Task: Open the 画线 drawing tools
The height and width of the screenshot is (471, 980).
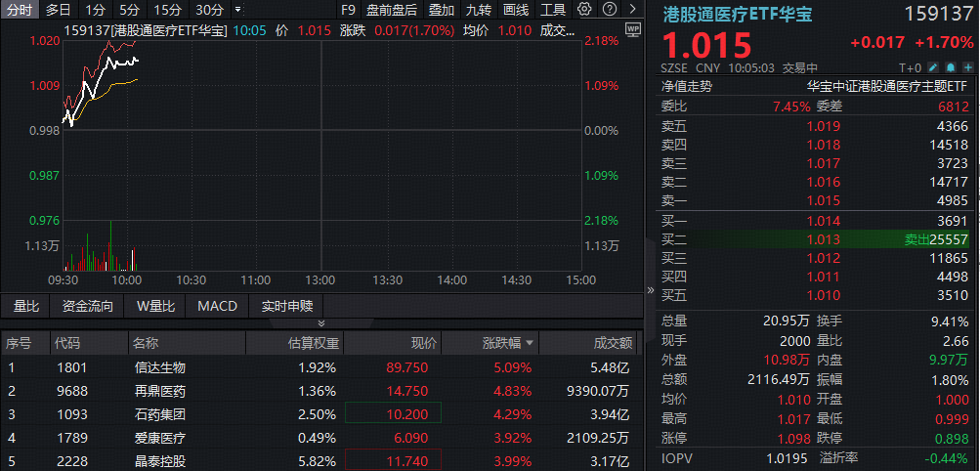Action: coord(516,10)
